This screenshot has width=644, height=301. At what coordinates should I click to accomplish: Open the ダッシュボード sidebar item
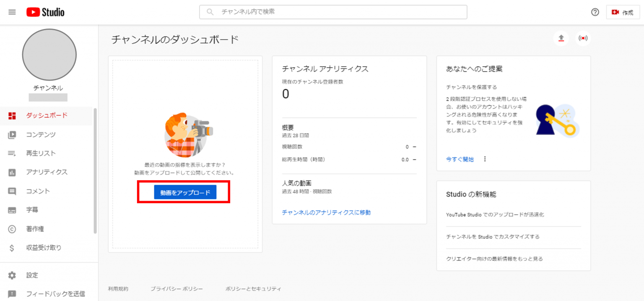tap(47, 115)
